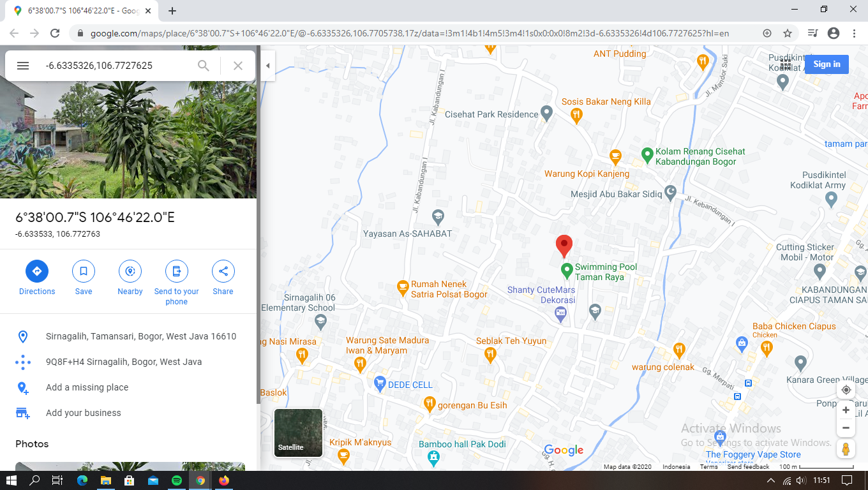This screenshot has height=490, width=868.
Task: Zoom out with the minus button
Action: point(846,427)
